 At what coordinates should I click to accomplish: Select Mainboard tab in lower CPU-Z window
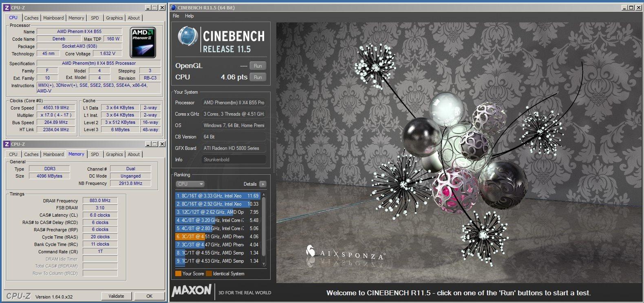[53, 154]
